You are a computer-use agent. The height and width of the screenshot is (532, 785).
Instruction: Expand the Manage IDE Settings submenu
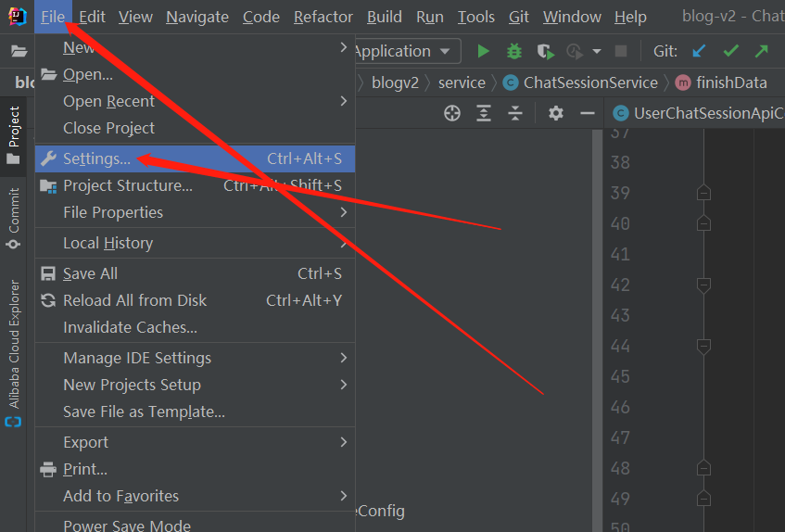click(196, 358)
